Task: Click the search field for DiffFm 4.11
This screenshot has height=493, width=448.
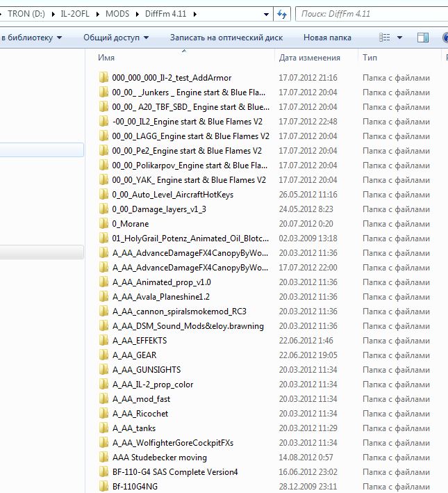Action: point(372,14)
